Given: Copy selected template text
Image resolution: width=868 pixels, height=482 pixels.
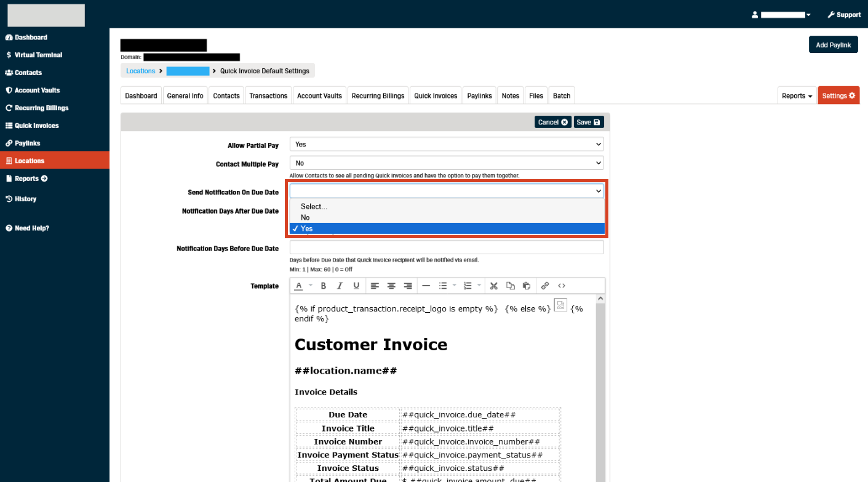Looking at the screenshot, I should pos(510,286).
